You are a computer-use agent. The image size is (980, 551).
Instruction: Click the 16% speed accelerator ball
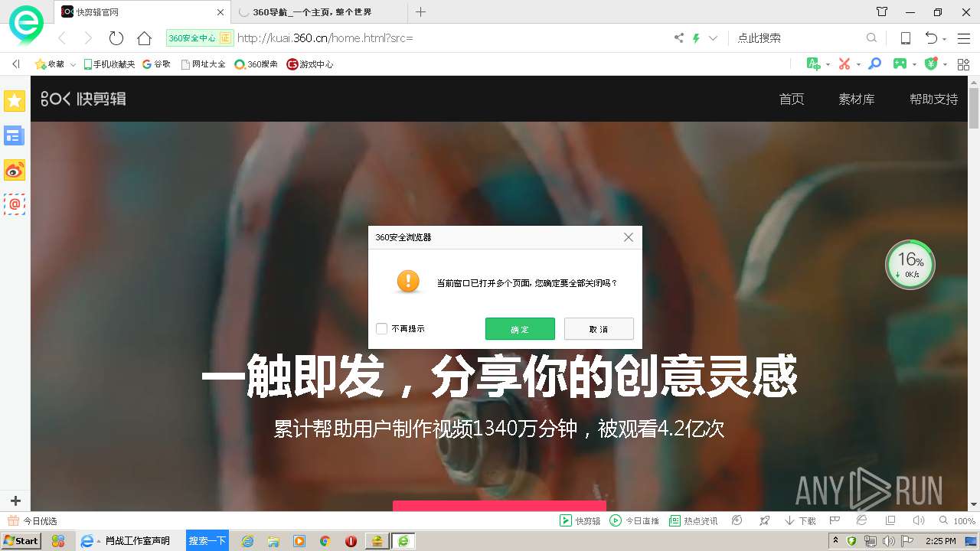click(910, 265)
